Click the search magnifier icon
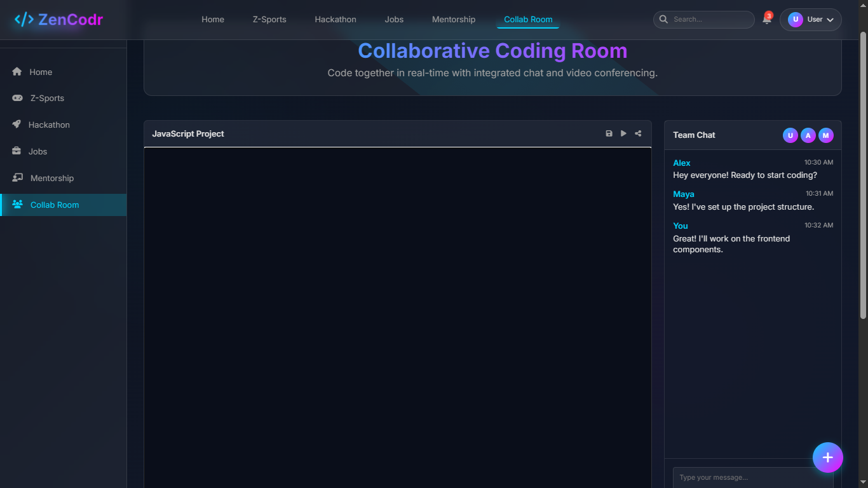This screenshot has width=868, height=488. 663,20
